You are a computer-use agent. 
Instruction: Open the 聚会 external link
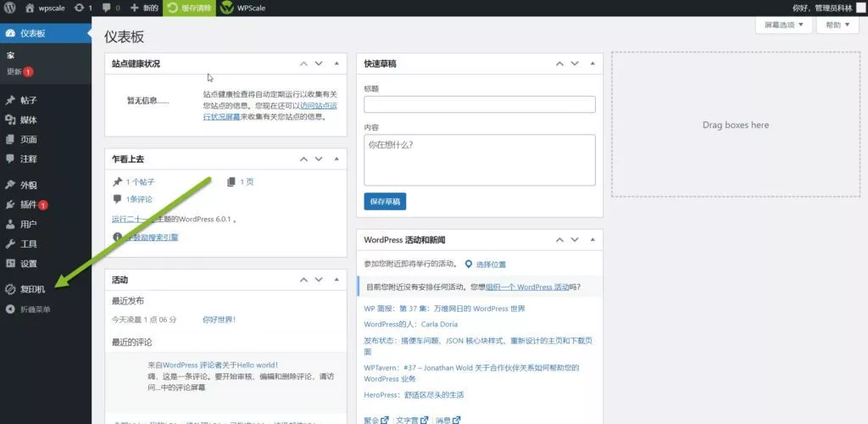[x=376, y=420]
